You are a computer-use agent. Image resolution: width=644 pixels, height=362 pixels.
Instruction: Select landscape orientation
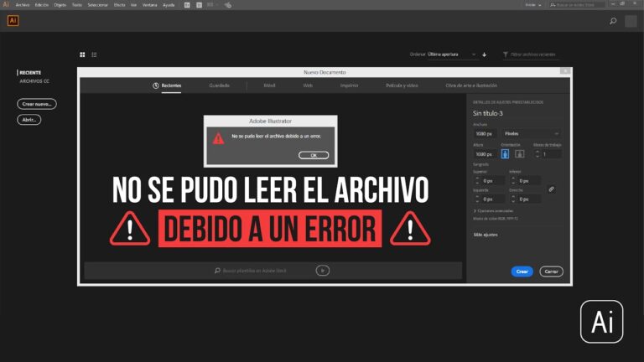[x=520, y=154]
